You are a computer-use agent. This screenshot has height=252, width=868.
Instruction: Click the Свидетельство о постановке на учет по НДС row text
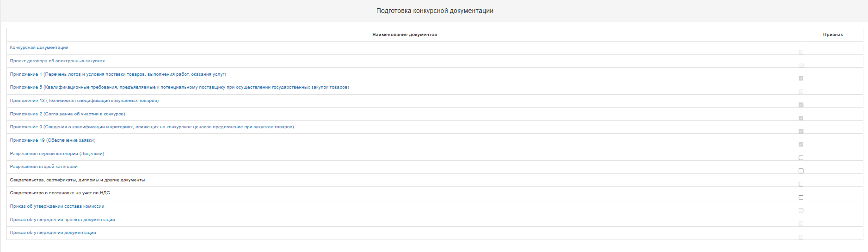coord(60,193)
